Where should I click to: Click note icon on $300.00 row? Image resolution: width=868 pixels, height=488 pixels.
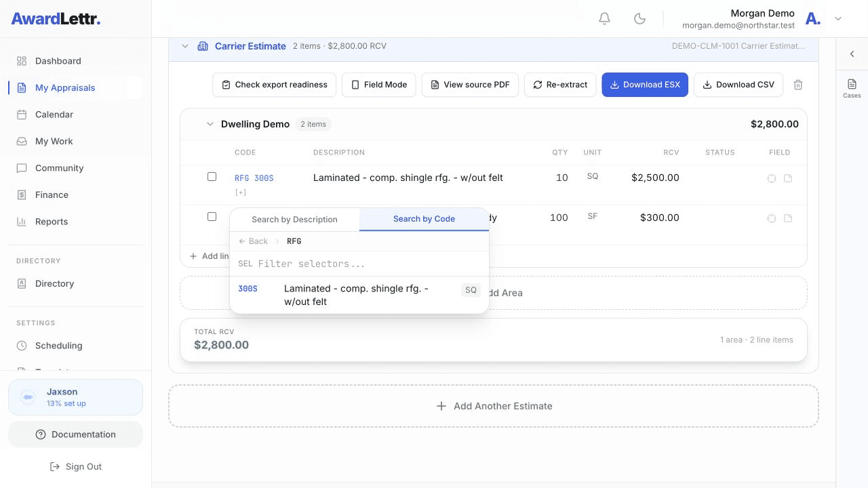tap(788, 218)
